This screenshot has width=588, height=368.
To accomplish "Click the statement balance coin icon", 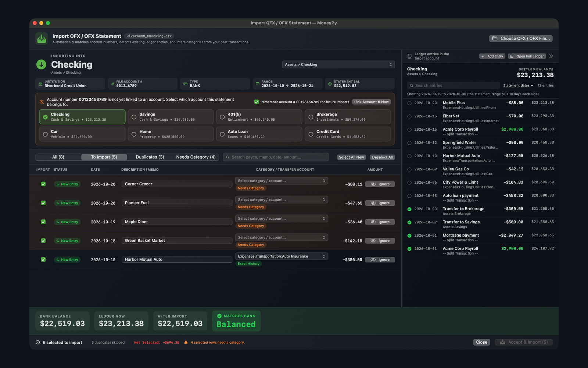I will coord(330,84).
